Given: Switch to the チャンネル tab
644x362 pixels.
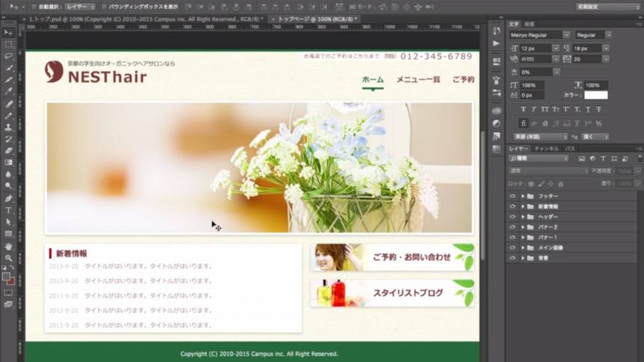Looking at the screenshot, I should [x=546, y=148].
